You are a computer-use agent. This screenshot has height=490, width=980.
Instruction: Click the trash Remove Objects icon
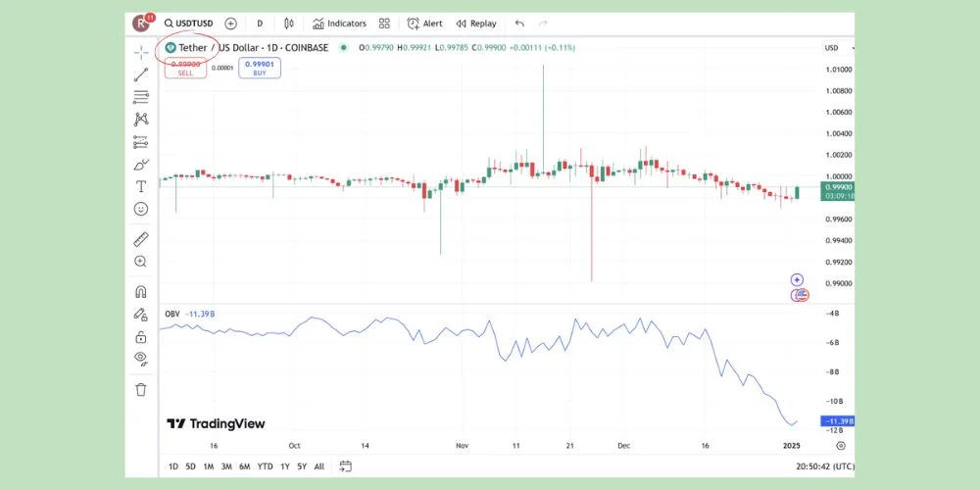click(x=141, y=389)
